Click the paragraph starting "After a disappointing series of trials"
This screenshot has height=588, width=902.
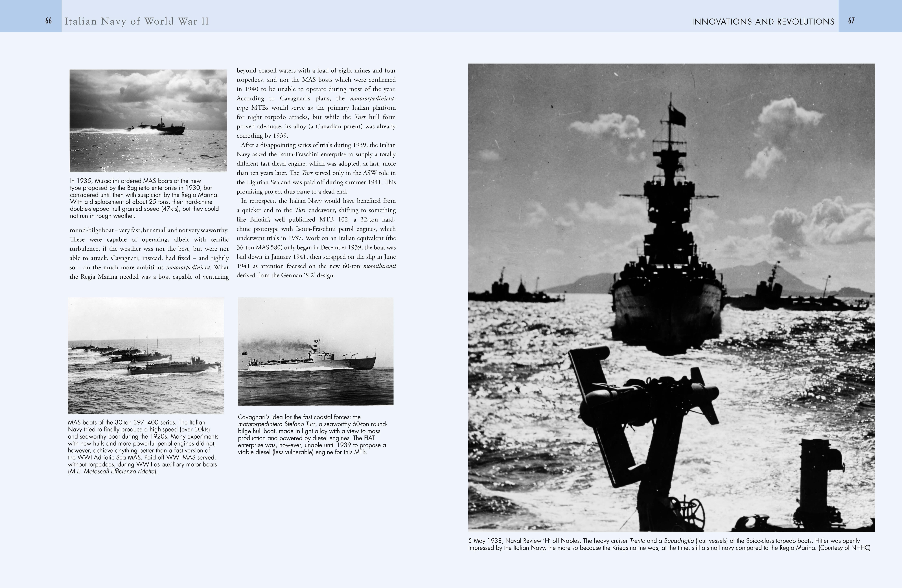point(316,168)
